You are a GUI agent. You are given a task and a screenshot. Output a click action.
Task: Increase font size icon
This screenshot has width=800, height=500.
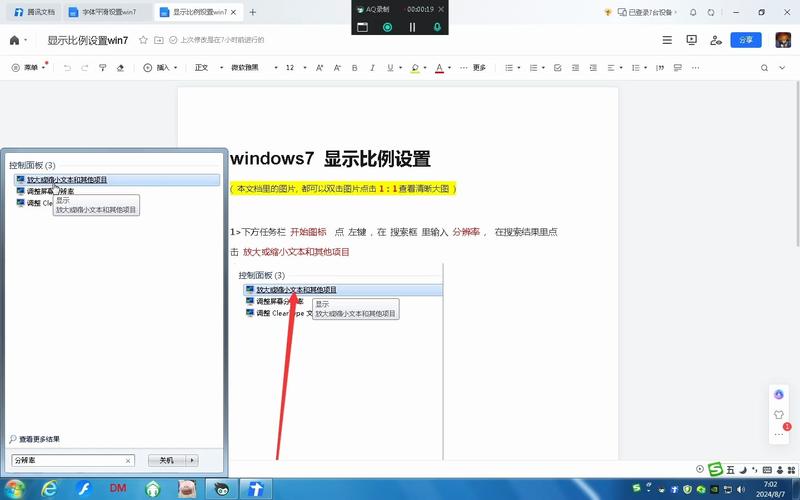pyautogui.click(x=319, y=67)
